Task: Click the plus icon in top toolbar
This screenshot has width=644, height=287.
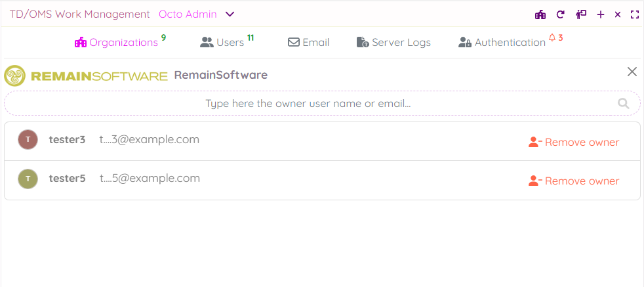Action: tap(600, 14)
